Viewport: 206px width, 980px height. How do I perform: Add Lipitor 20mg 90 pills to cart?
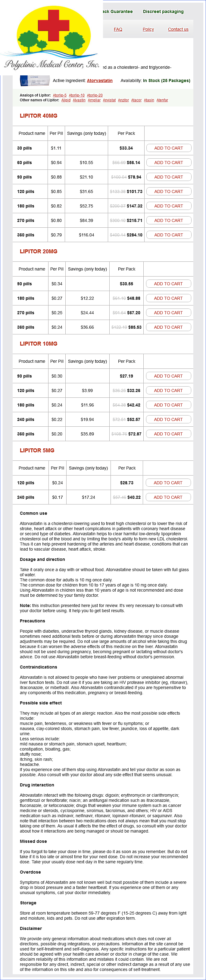(168, 284)
